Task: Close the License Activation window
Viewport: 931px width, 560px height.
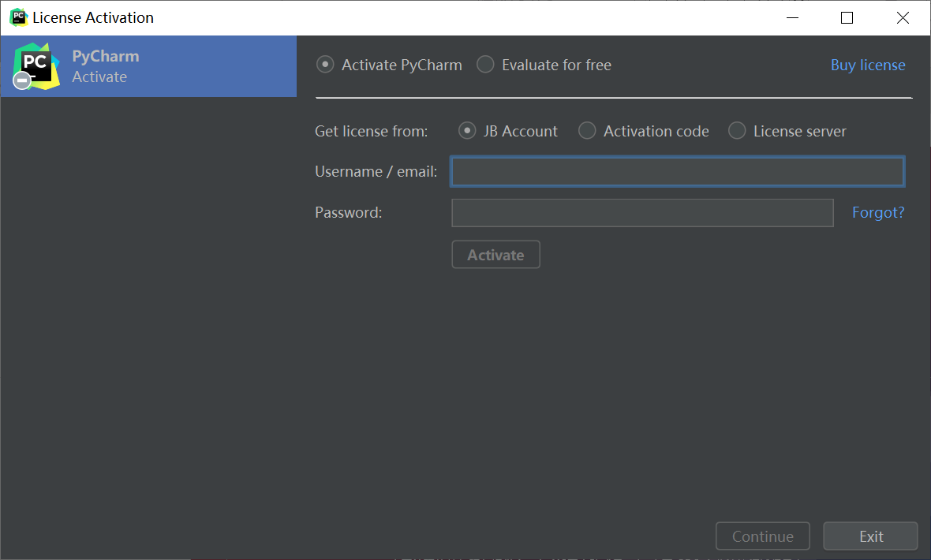Action: tap(903, 18)
